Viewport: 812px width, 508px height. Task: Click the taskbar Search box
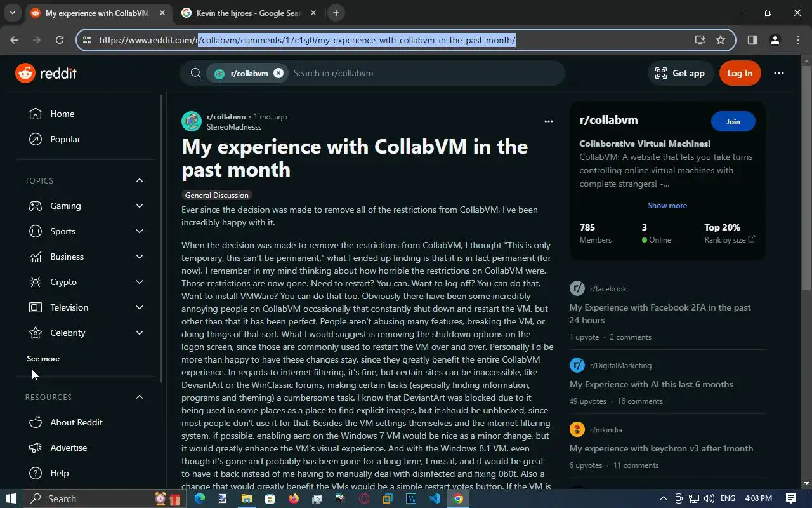point(103,498)
